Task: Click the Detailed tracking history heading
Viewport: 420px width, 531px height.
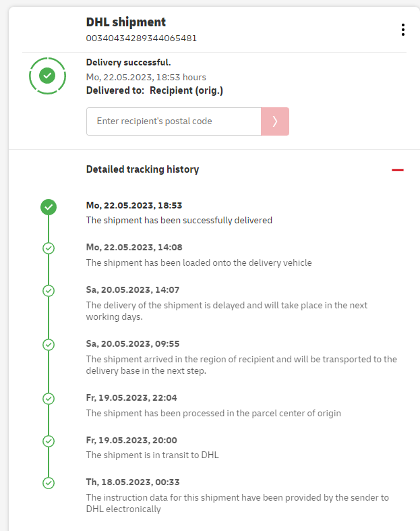Action: 142,169
